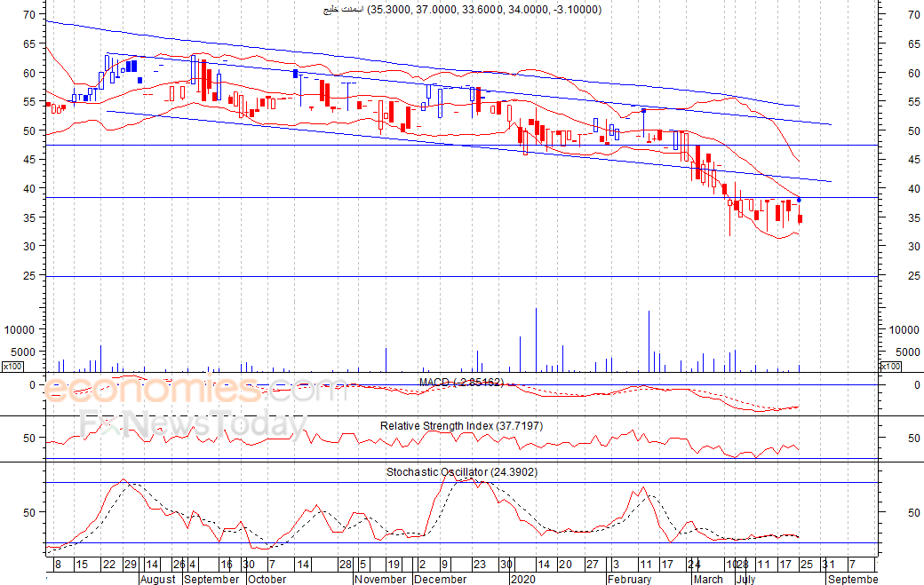Click 25 on the right price axis
The height and width of the screenshot is (585, 924).
click(914, 275)
